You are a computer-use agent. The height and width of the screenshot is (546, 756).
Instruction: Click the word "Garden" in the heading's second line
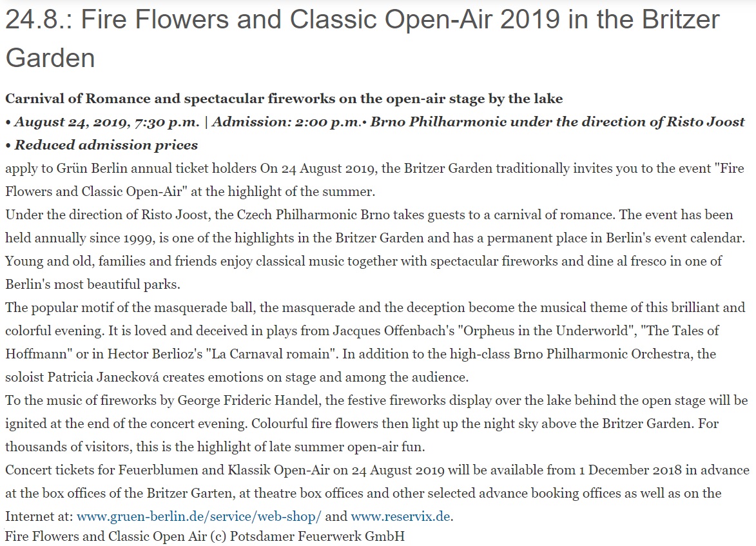click(50, 58)
